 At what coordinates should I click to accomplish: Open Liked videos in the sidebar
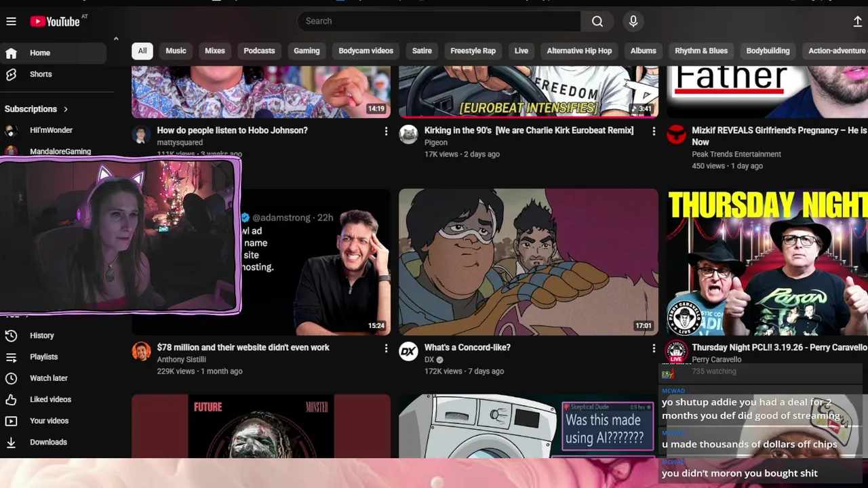tap(54, 399)
